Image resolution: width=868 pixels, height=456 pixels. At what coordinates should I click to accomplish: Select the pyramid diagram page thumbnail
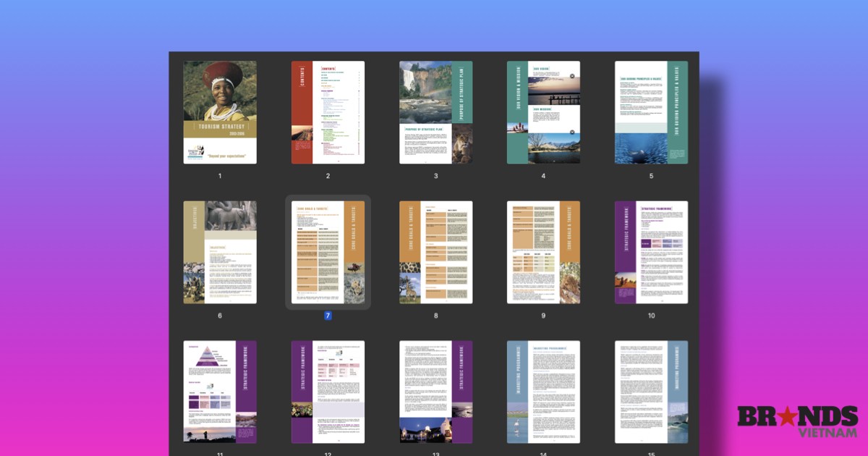click(x=220, y=392)
